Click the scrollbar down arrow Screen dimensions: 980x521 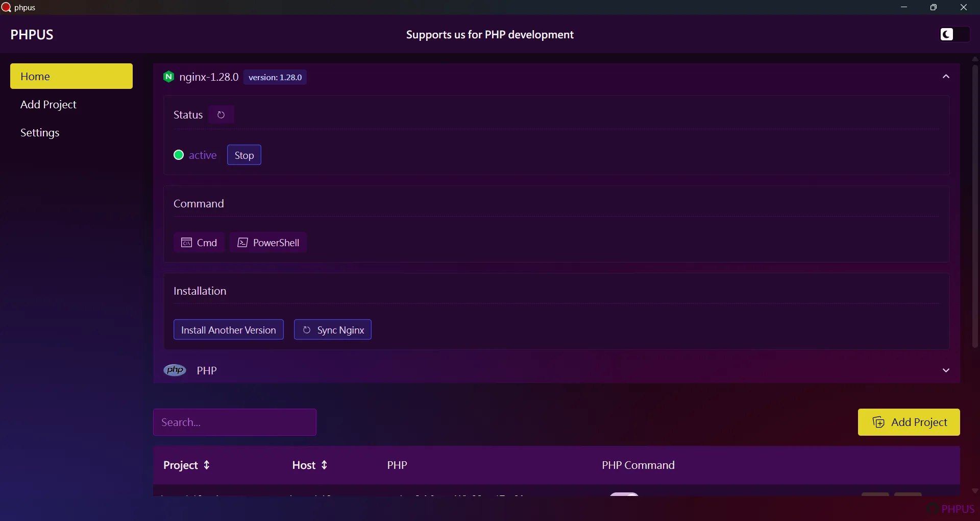[x=975, y=490]
